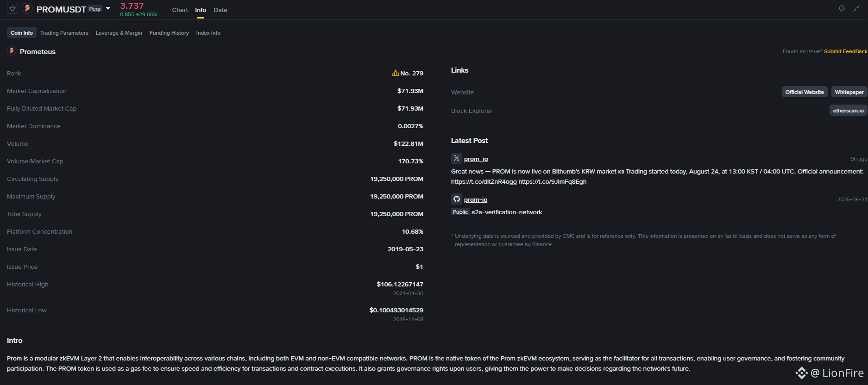Click the Perp tag label

tap(95, 9)
